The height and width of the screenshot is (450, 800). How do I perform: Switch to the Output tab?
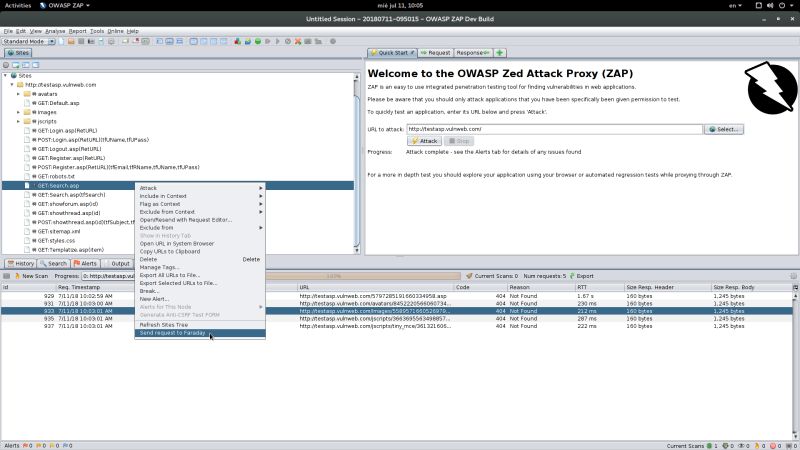tap(116, 263)
